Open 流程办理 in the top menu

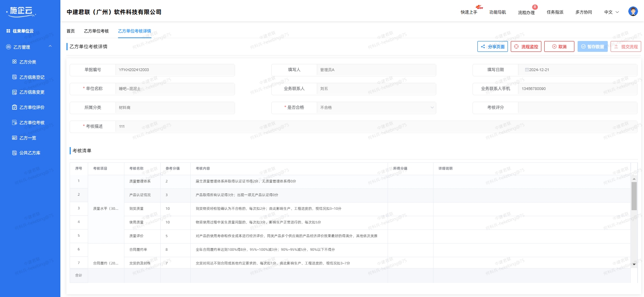click(x=526, y=12)
